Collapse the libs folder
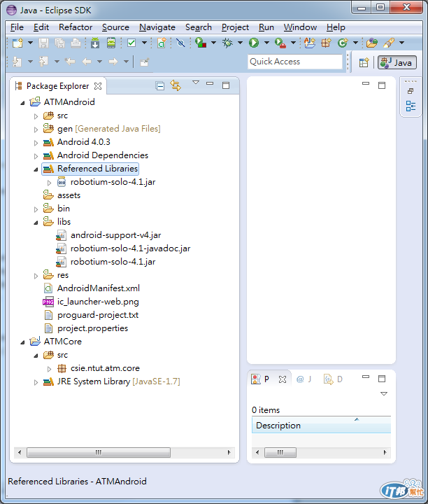 36,223
